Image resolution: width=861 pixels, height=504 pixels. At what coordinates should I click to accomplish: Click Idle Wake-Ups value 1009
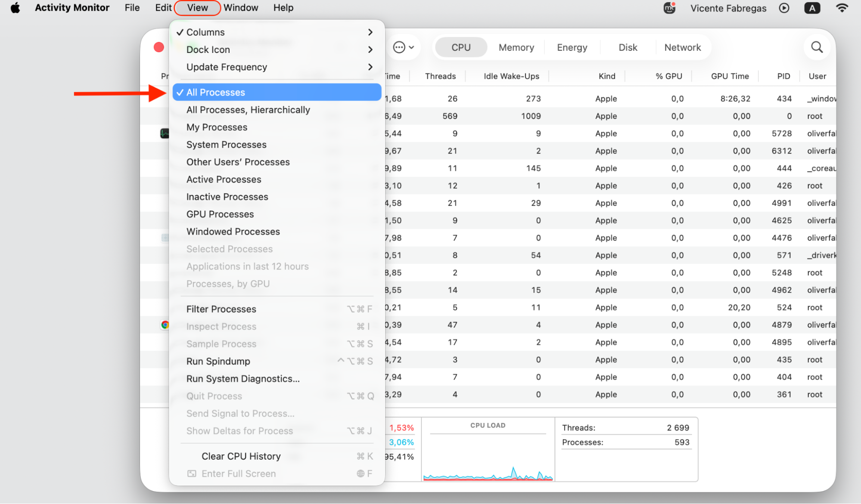531,116
